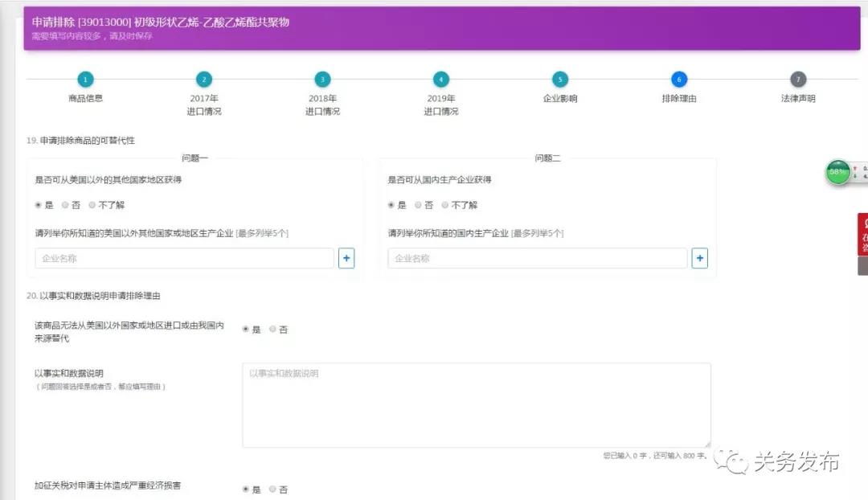868x500 pixels.
Task: Click step 6 排除理由 circle
Action: [679, 80]
